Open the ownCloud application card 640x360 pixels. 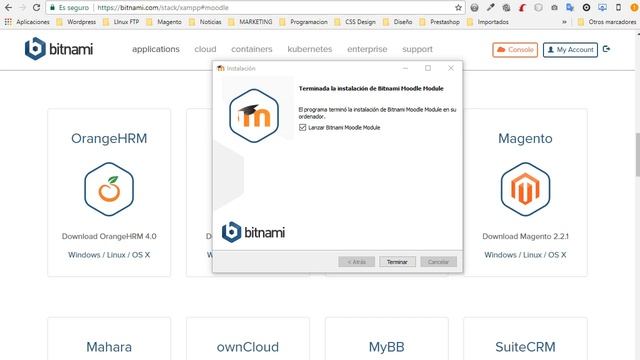pyautogui.click(x=248, y=339)
